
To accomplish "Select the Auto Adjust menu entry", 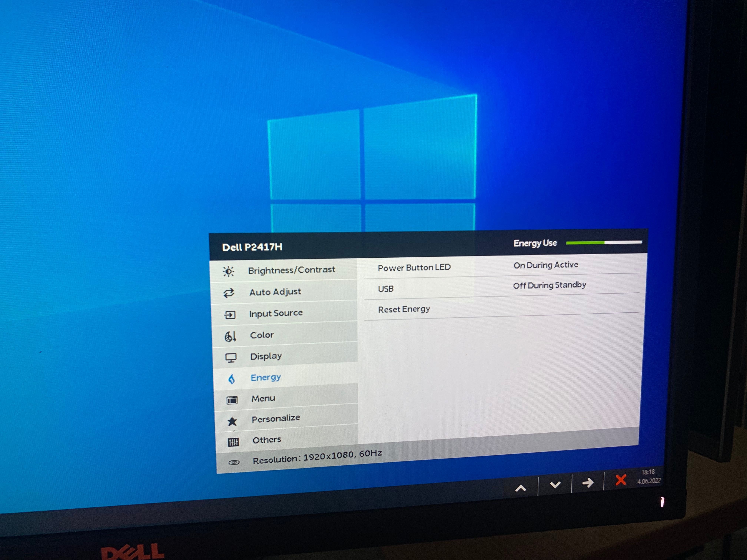I will pyautogui.click(x=284, y=292).
